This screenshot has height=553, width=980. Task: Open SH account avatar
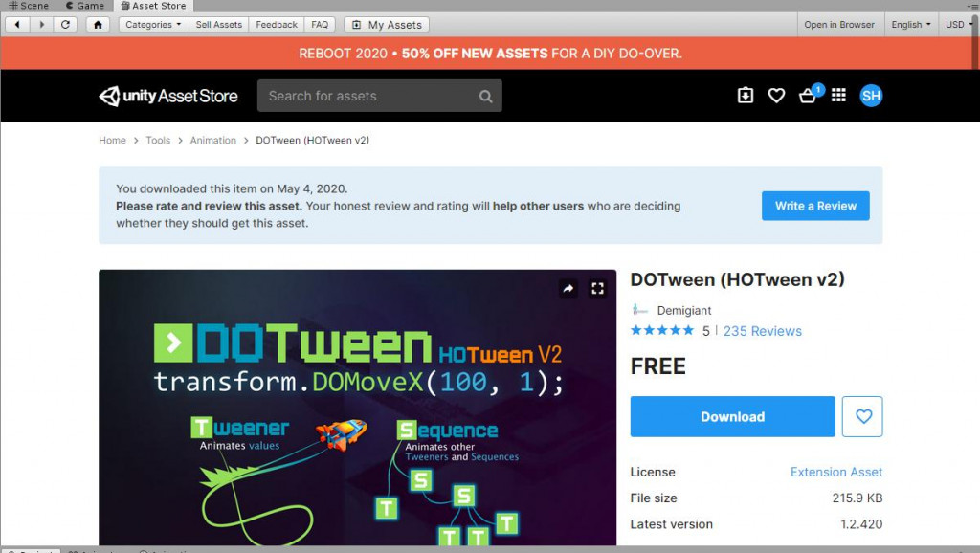tap(871, 96)
